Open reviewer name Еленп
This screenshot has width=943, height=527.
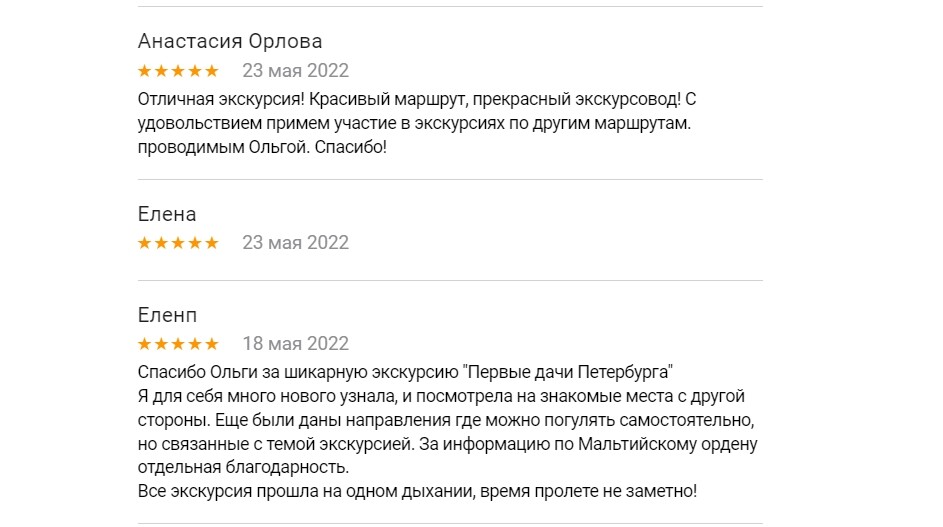pyautogui.click(x=167, y=315)
